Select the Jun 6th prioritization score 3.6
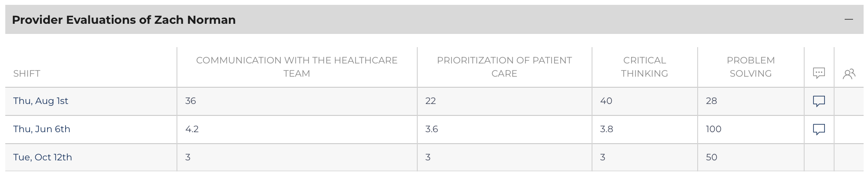Viewport: 868px width, 178px height. (x=431, y=129)
